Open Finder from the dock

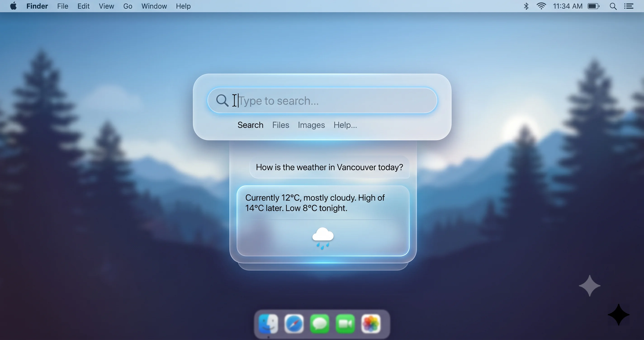point(268,324)
